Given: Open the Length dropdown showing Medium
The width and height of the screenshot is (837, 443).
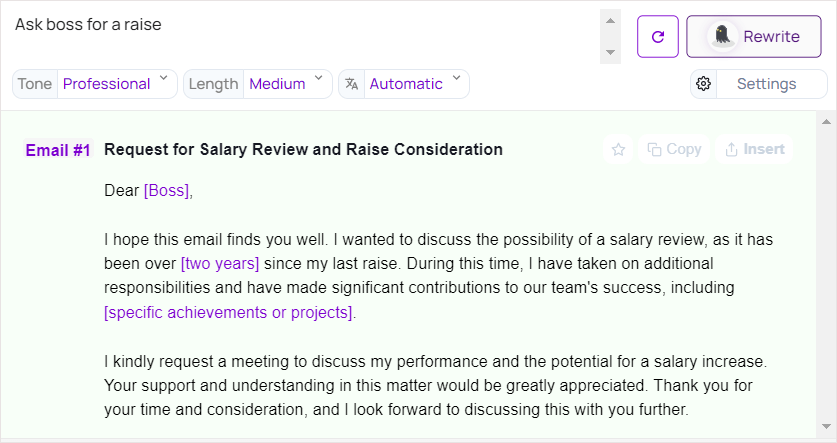Looking at the screenshot, I should (x=258, y=84).
